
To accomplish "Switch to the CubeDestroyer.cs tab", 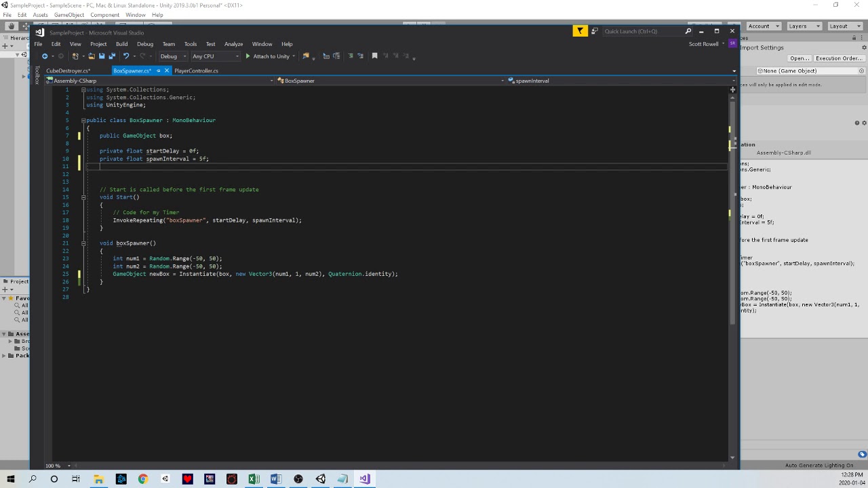I will [x=68, y=70].
